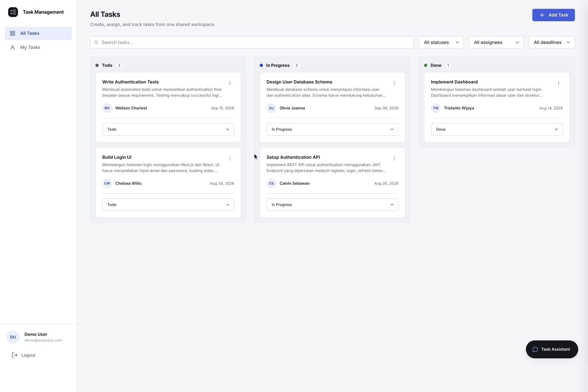The height and width of the screenshot is (392, 588).
Task: Go to All Tasks in sidebar
Action: coord(38,33)
